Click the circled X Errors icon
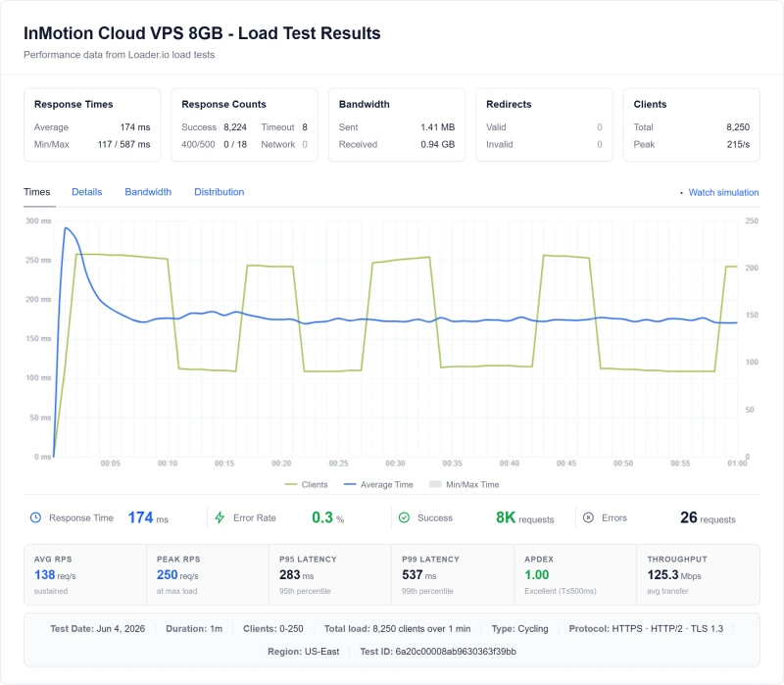This screenshot has width=784, height=685. pyautogui.click(x=589, y=517)
